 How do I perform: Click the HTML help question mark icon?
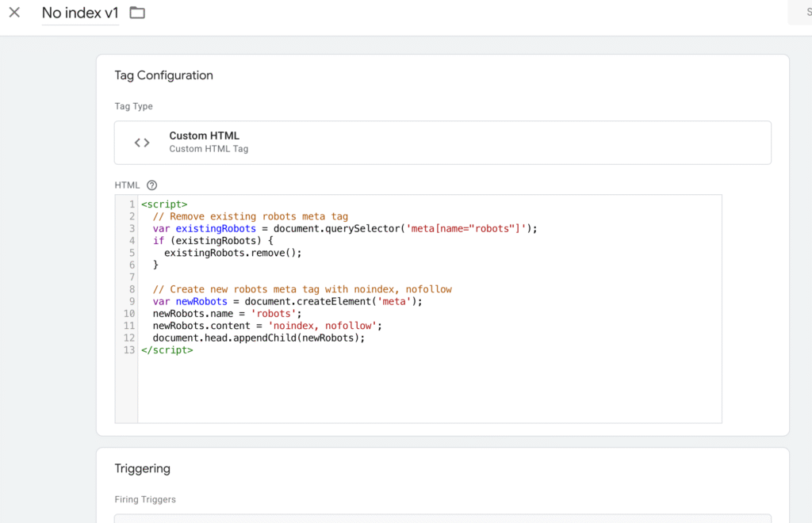pyautogui.click(x=151, y=185)
